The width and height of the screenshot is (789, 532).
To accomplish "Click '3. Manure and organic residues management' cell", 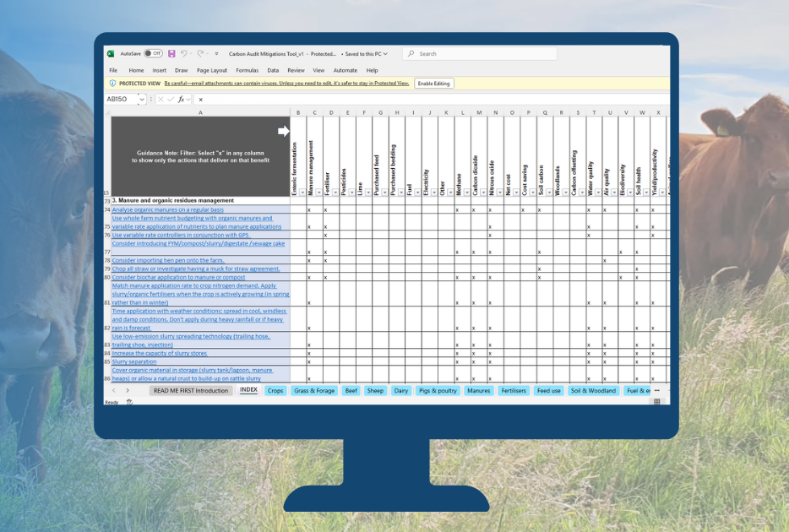I will 200,201.
